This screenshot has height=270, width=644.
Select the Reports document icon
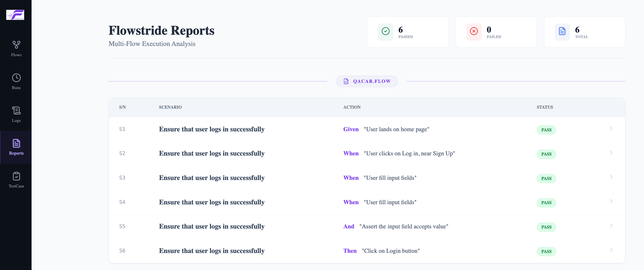16,143
